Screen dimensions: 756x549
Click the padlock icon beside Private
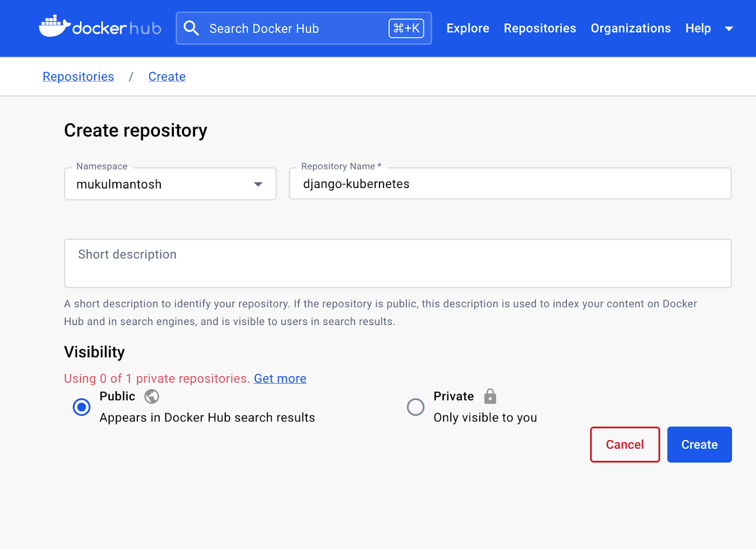(x=490, y=396)
